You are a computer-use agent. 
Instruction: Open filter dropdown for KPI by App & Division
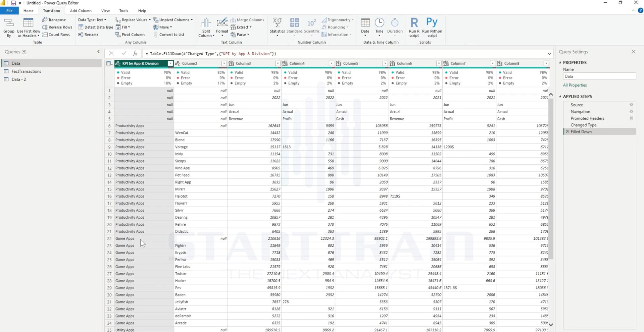click(170, 63)
